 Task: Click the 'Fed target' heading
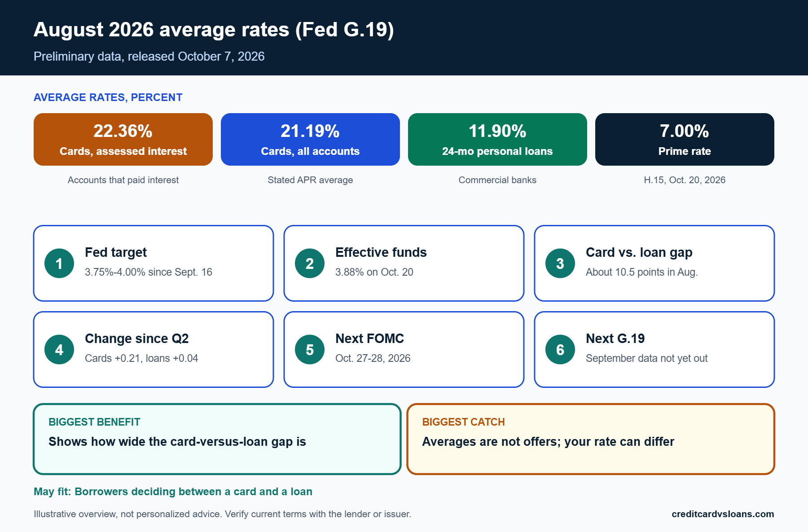coord(116,252)
